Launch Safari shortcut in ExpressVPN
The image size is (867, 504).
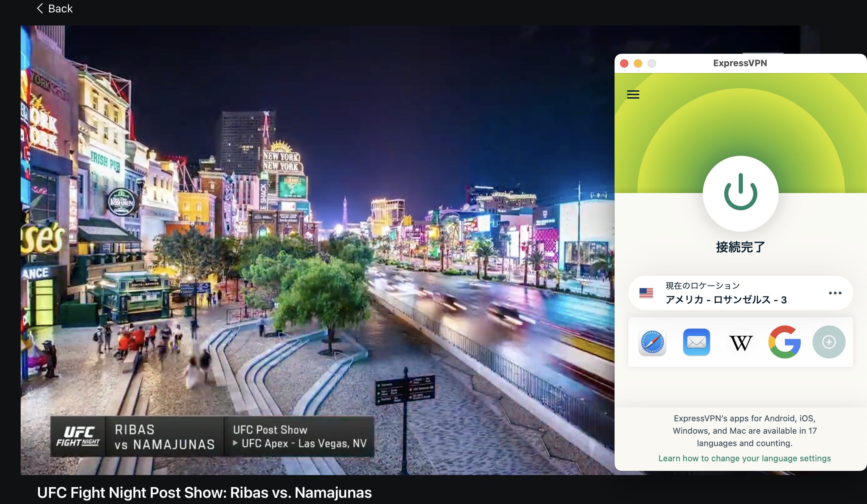coord(652,342)
